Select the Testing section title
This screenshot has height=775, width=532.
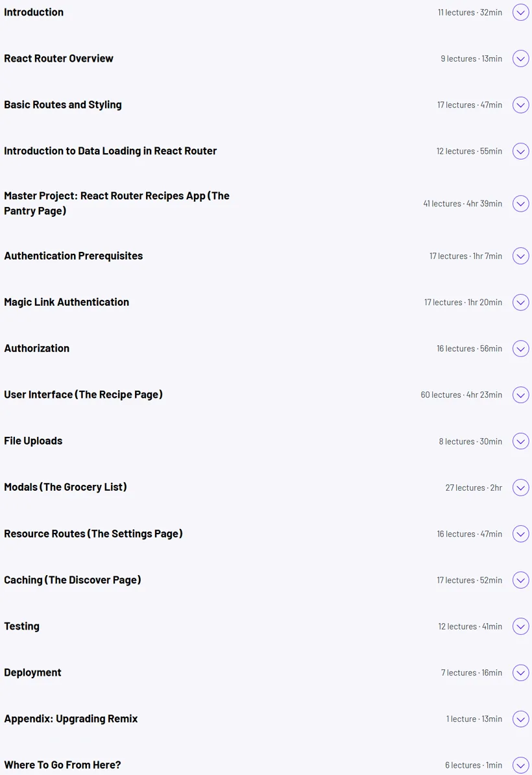coord(22,626)
